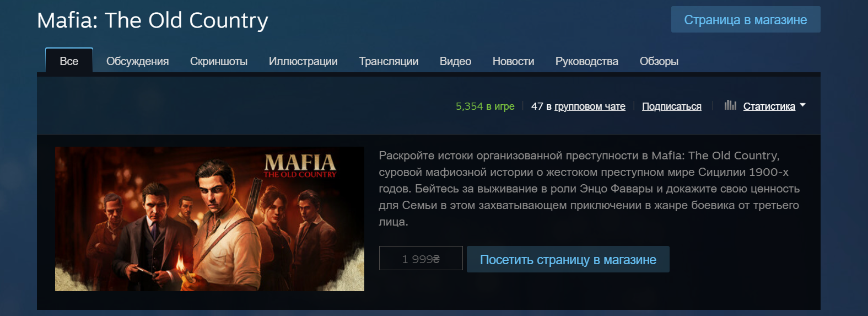Open the Статистика link
The height and width of the screenshot is (316, 868).
(769, 106)
